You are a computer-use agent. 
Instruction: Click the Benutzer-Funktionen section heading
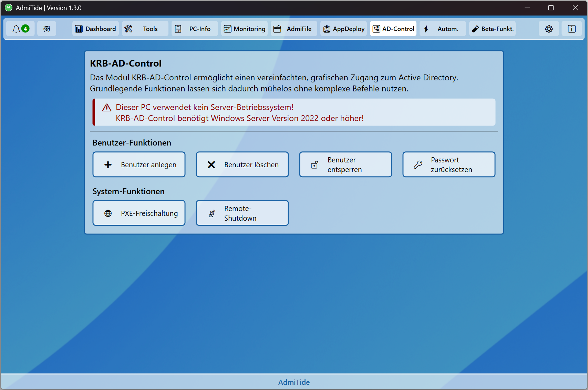tap(132, 143)
